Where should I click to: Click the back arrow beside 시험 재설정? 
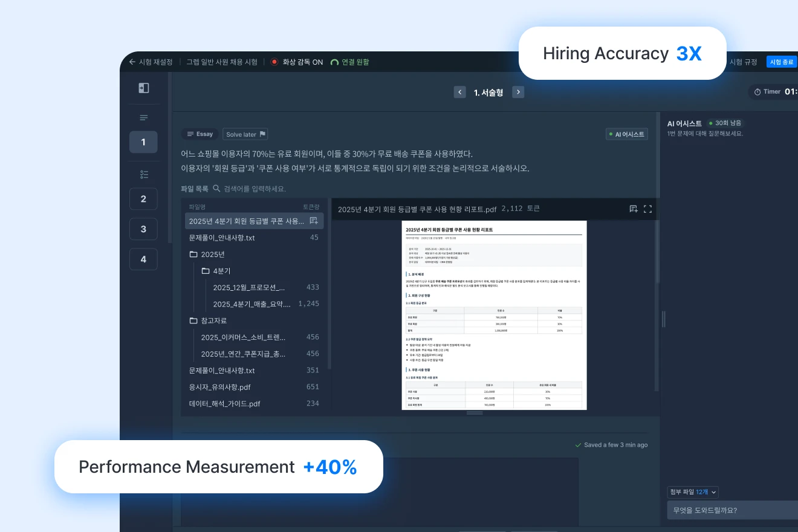(x=132, y=62)
